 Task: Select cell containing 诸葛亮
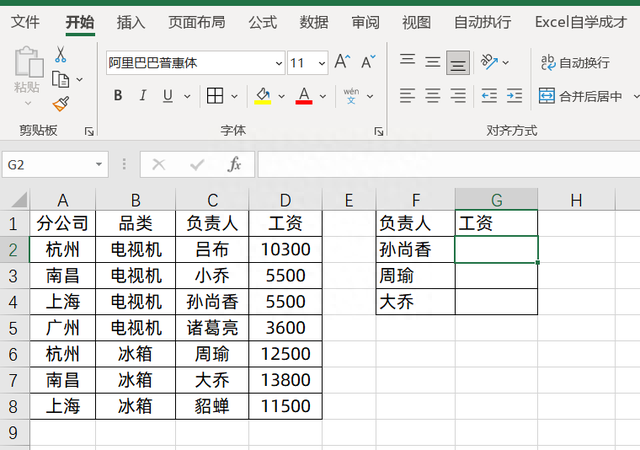click(212, 328)
